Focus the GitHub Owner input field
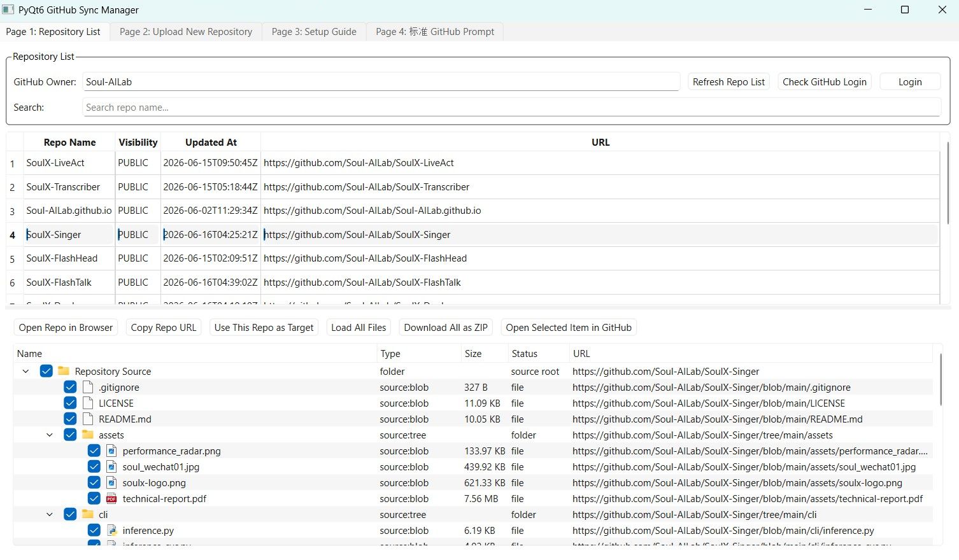Screen dimensions: 959x560 tap(381, 81)
